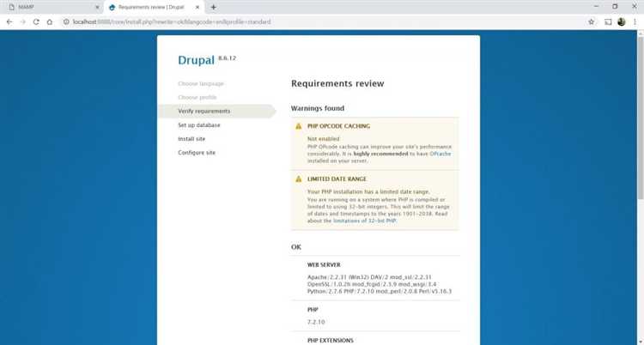Click the Warnings found heading
644x345 pixels.
coord(318,108)
